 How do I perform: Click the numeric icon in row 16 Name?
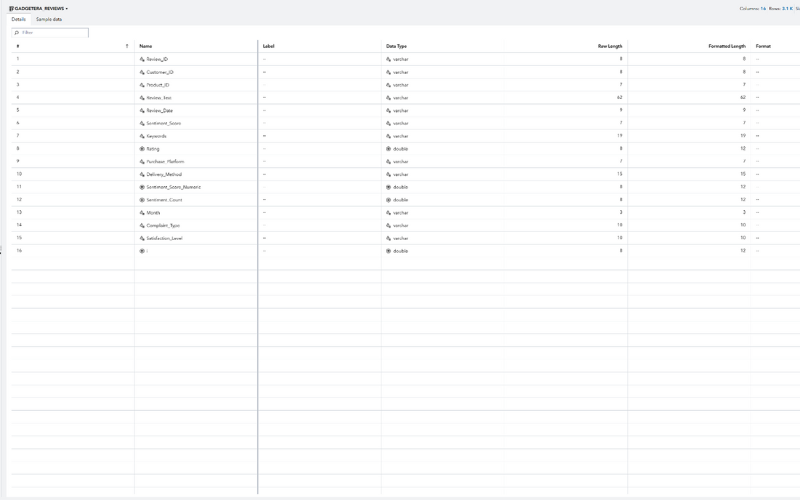pyautogui.click(x=142, y=251)
